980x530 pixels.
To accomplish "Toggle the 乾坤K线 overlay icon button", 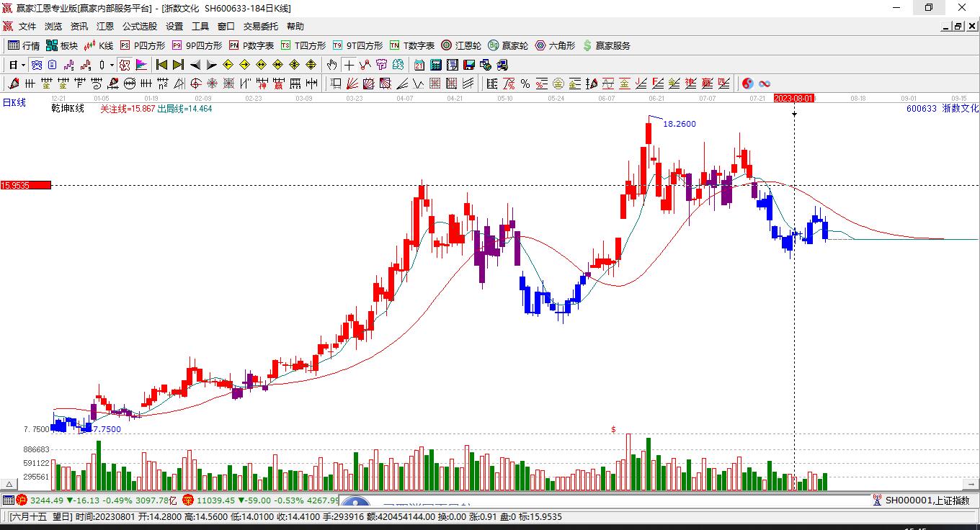I will pos(125,65).
